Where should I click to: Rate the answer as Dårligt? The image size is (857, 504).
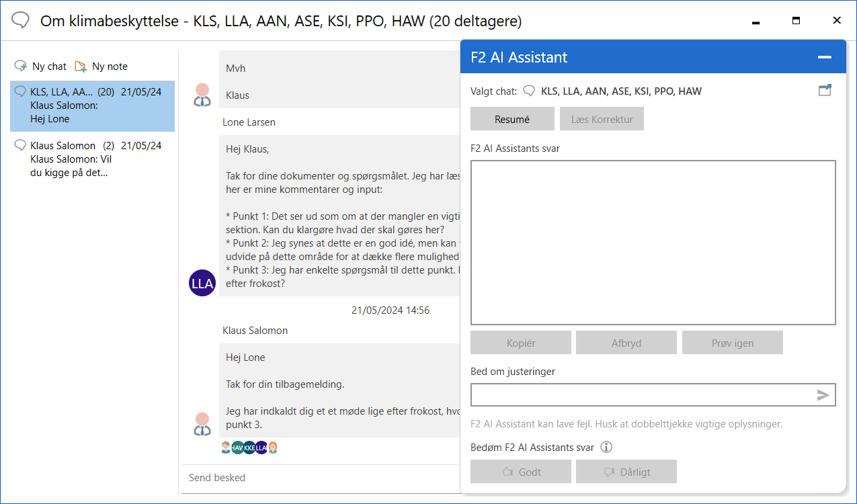tap(626, 472)
